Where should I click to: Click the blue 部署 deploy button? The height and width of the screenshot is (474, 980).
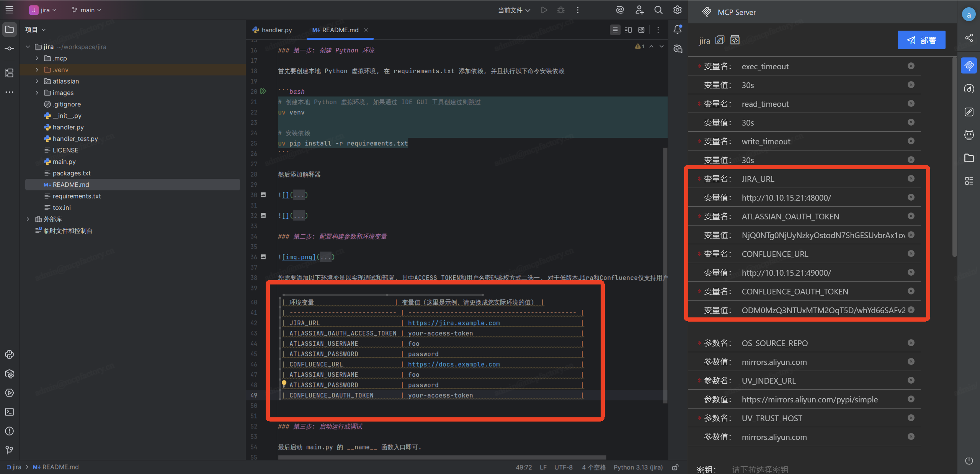(x=921, y=40)
